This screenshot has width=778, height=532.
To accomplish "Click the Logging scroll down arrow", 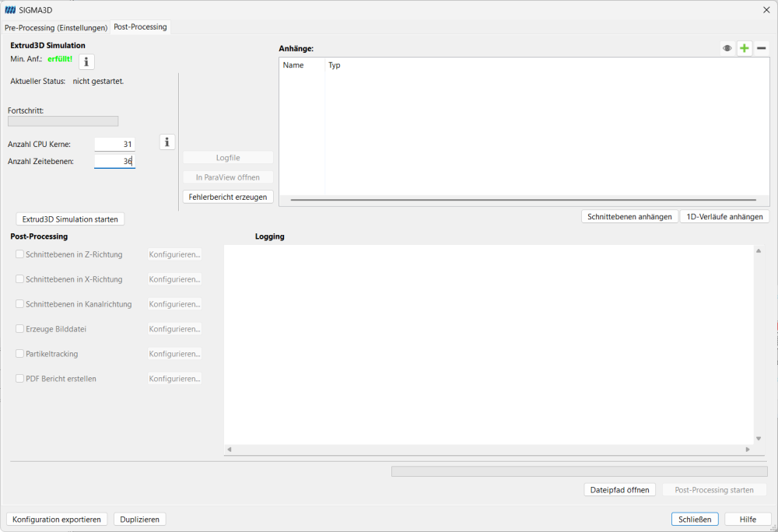I will (x=759, y=439).
